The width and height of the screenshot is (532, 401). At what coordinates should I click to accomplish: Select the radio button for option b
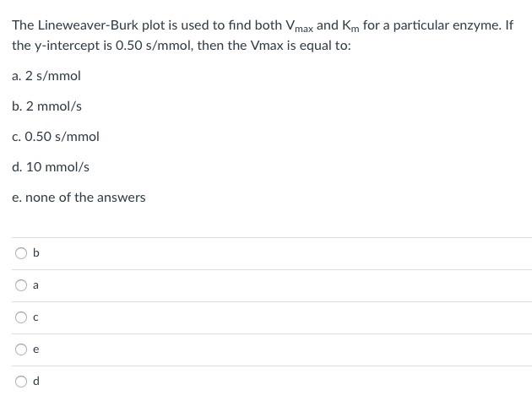pos(19,253)
